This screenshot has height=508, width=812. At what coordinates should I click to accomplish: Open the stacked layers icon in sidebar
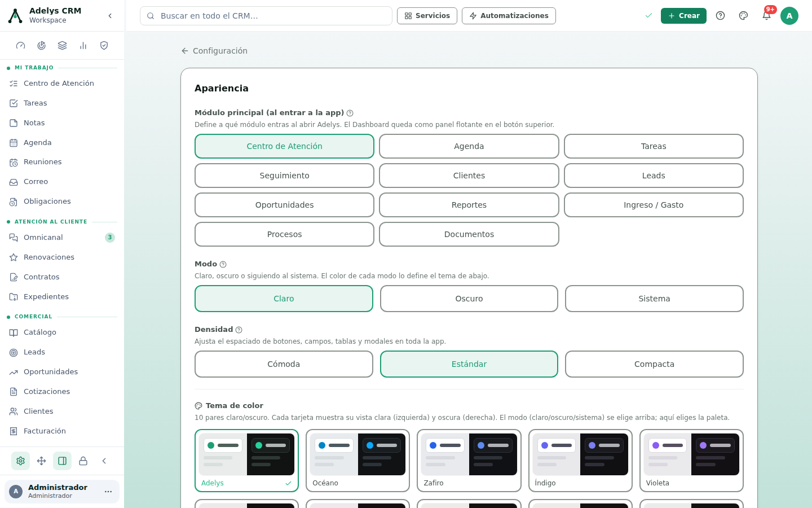click(x=63, y=46)
